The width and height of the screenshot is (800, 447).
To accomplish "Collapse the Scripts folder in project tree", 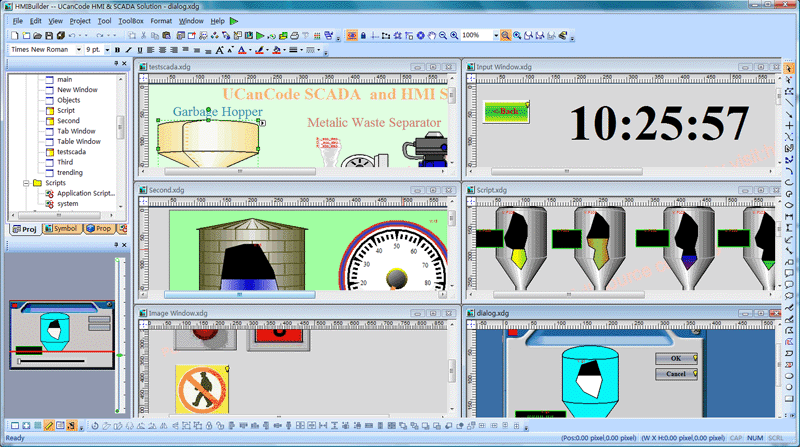I will tap(26, 183).
